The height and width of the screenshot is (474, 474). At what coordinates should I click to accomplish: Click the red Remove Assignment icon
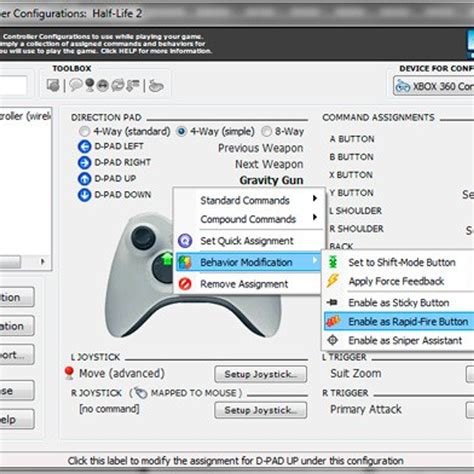point(185,284)
